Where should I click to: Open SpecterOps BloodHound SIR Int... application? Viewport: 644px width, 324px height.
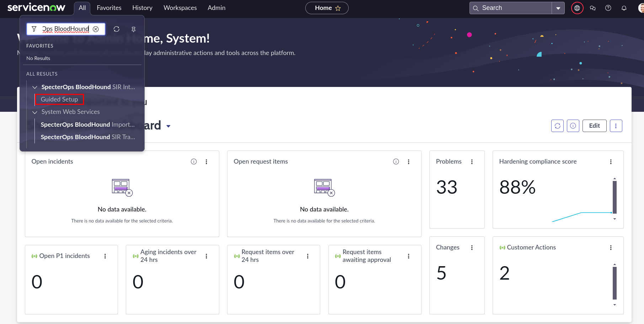[88, 87]
